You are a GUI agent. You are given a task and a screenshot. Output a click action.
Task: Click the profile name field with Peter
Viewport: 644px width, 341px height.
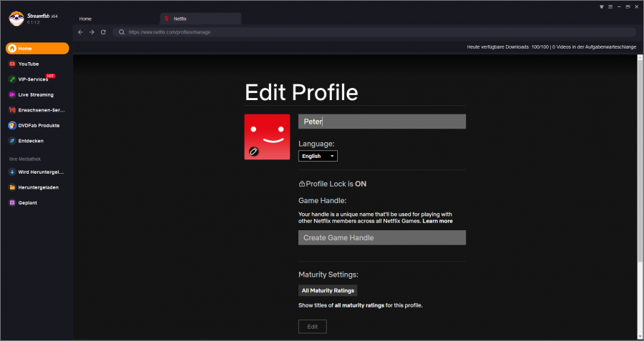coord(382,122)
